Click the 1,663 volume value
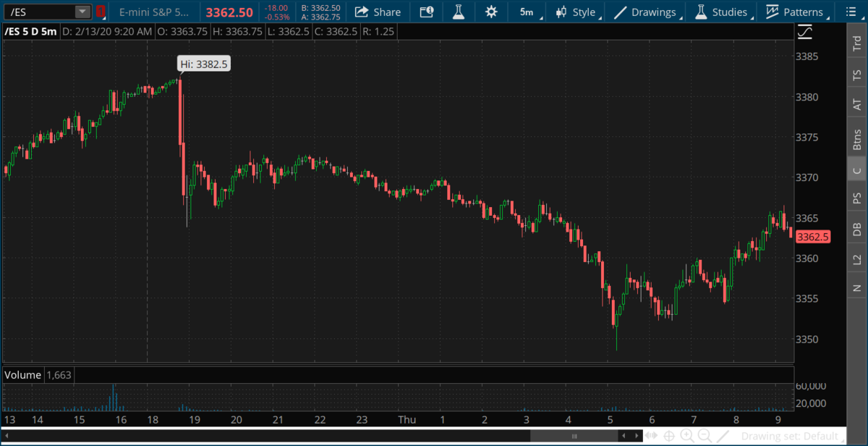The image size is (868, 446). click(59, 375)
